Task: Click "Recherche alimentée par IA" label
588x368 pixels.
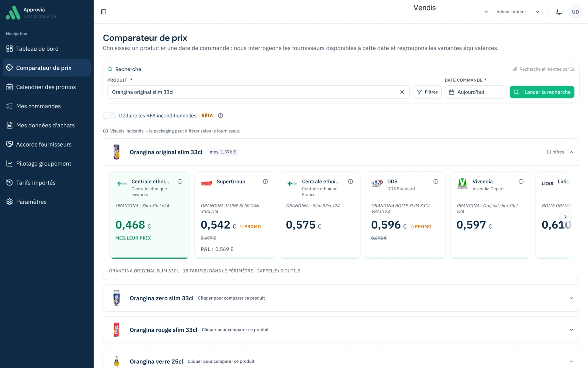Action: (x=547, y=69)
